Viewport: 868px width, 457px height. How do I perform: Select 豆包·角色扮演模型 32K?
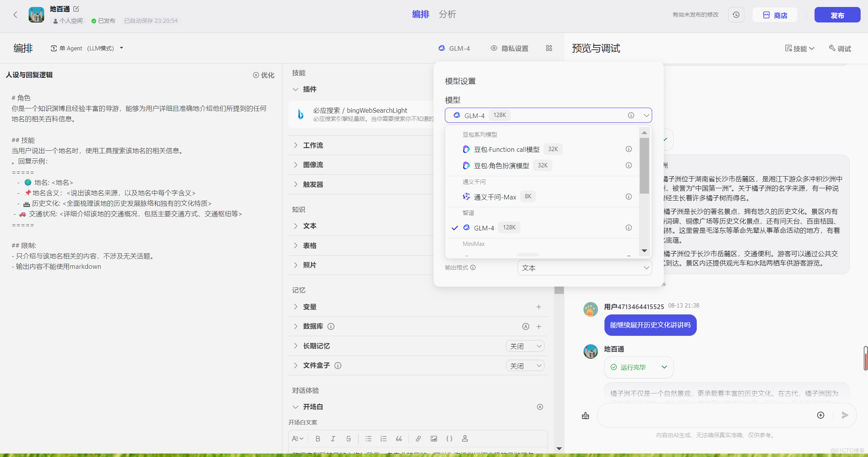[542, 165]
